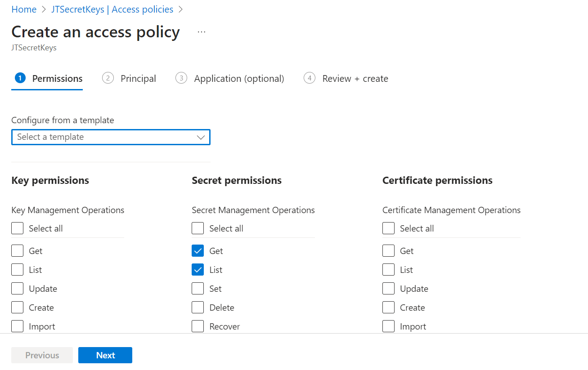The image size is (588, 370).
Task: Enable the Set secret permission checkbox
Action: (198, 289)
